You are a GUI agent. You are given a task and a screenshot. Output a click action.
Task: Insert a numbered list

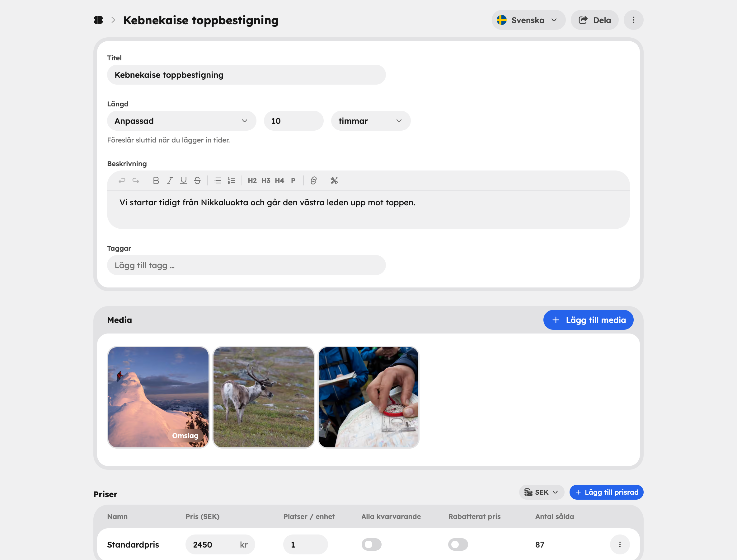coord(232,181)
